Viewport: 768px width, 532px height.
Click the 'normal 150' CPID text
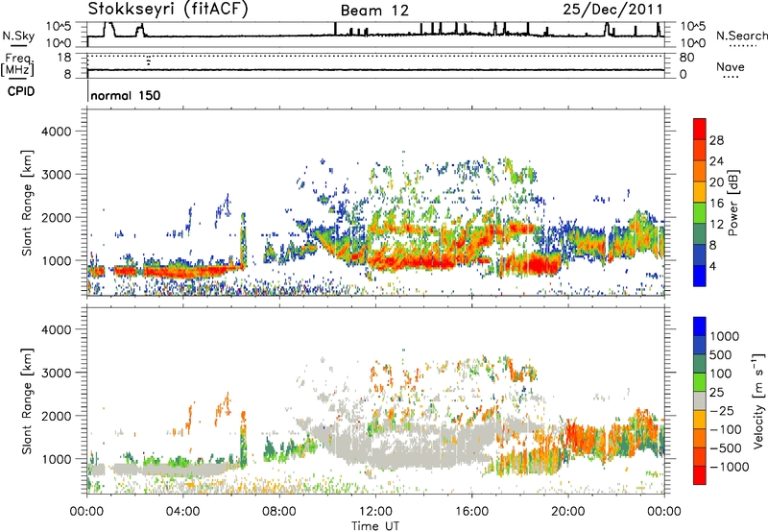pyautogui.click(x=126, y=95)
